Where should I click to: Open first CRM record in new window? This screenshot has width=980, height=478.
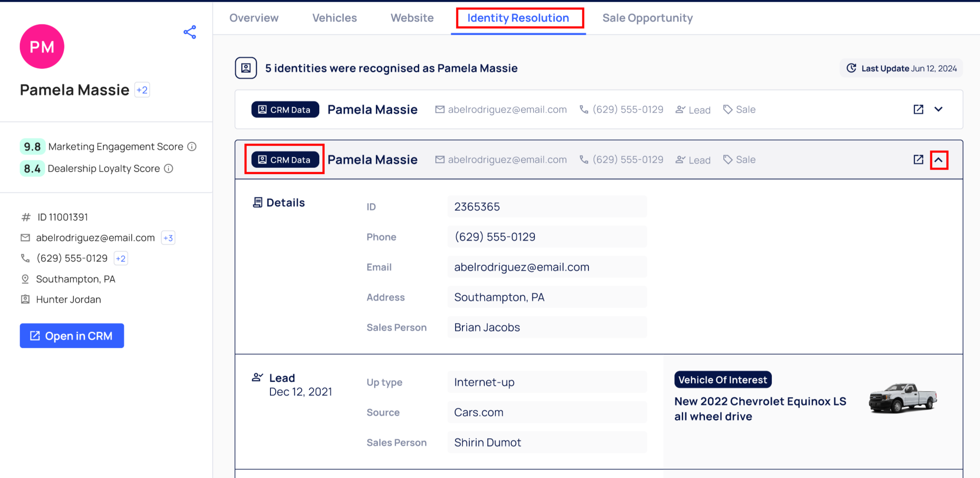tap(918, 109)
